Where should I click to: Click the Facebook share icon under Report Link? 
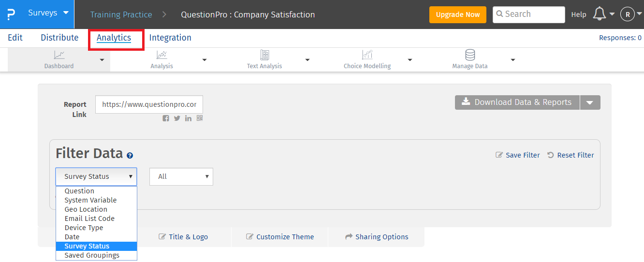[x=166, y=118]
